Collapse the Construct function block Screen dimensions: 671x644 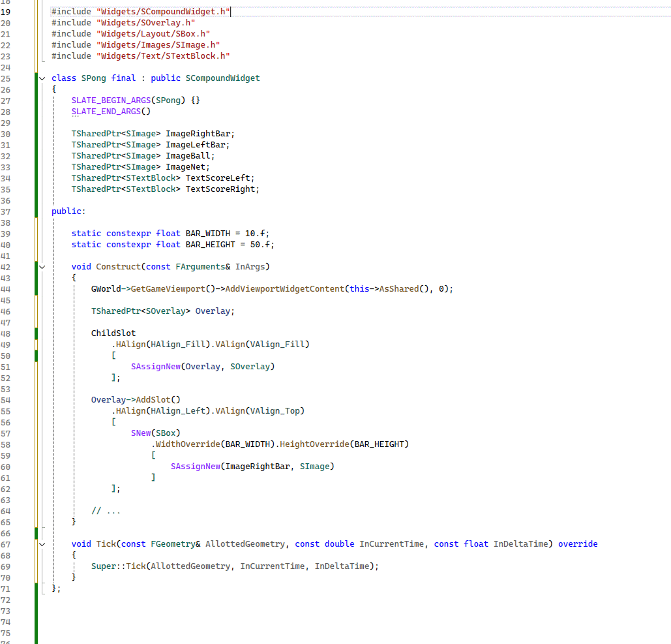point(42,267)
